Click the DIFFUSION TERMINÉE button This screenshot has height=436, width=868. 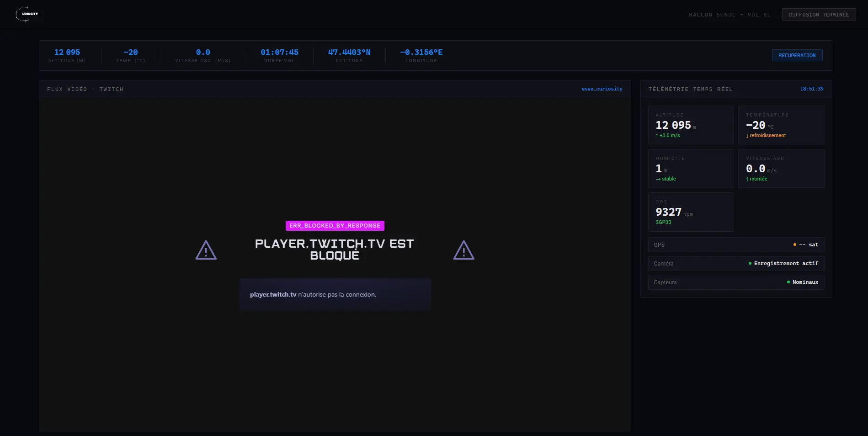819,15
